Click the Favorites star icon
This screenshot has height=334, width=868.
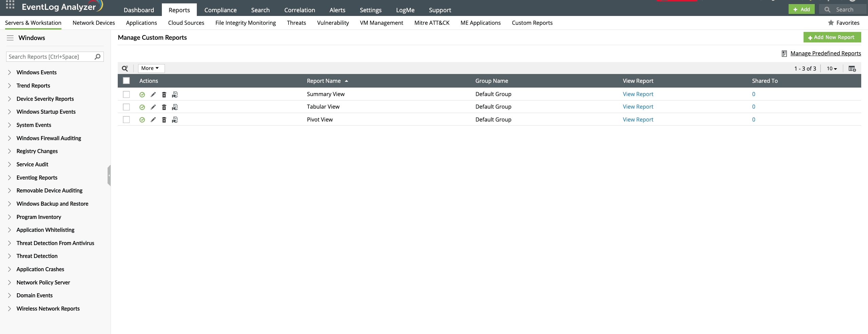coord(831,23)
